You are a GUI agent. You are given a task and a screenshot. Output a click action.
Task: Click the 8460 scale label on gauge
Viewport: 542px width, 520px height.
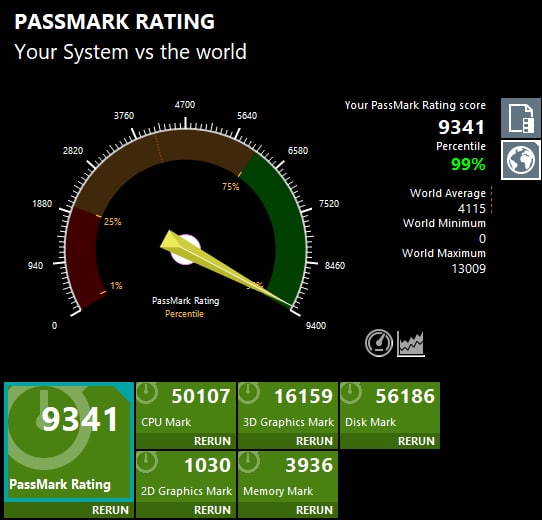(335, 266)
